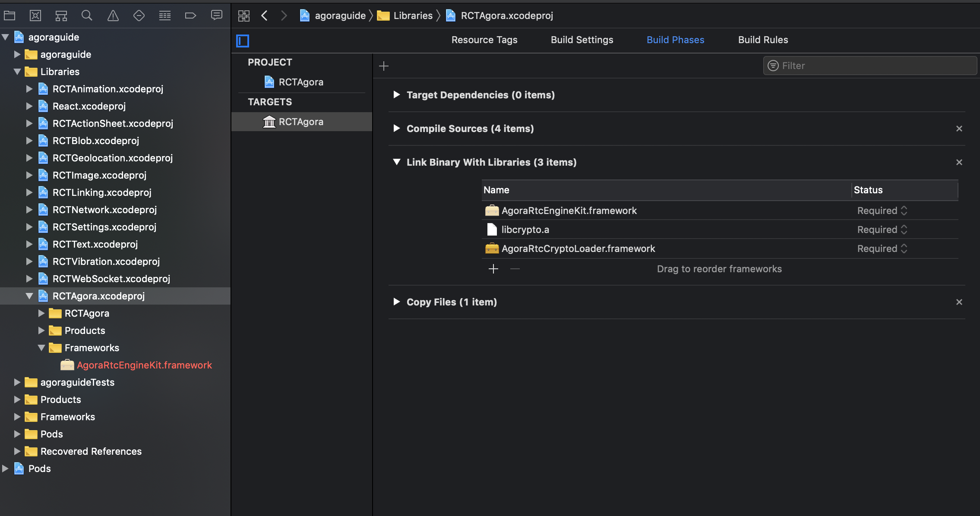Collapse the Libraries group
Image resolution: width=980 pixels, height=516 pixels.
point(17,72)
